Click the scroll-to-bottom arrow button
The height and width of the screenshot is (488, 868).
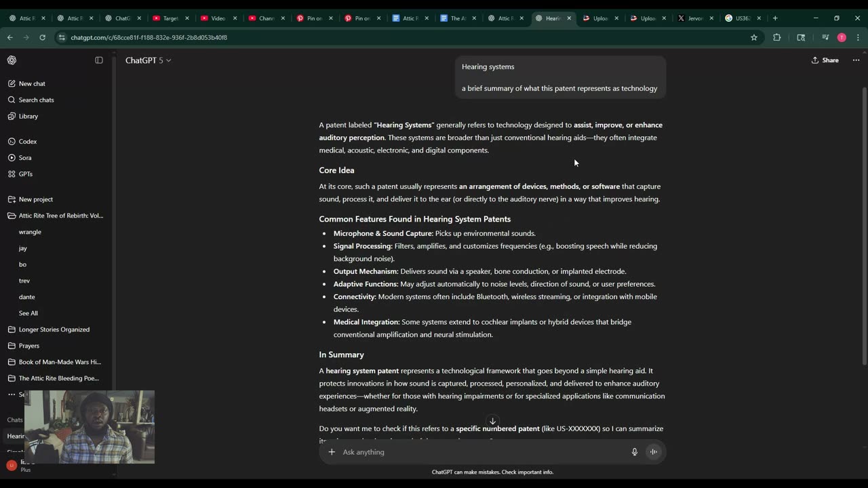(492, 421)
